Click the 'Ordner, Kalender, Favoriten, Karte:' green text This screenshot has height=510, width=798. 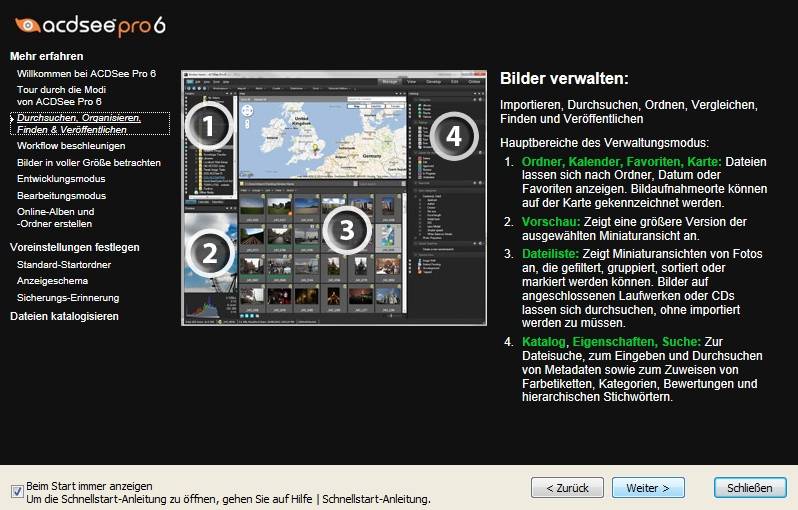(621, 162)
